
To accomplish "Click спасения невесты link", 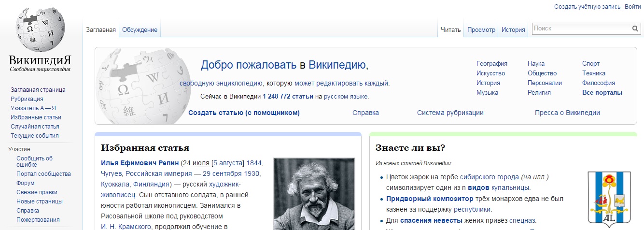I will coord(431,220).
